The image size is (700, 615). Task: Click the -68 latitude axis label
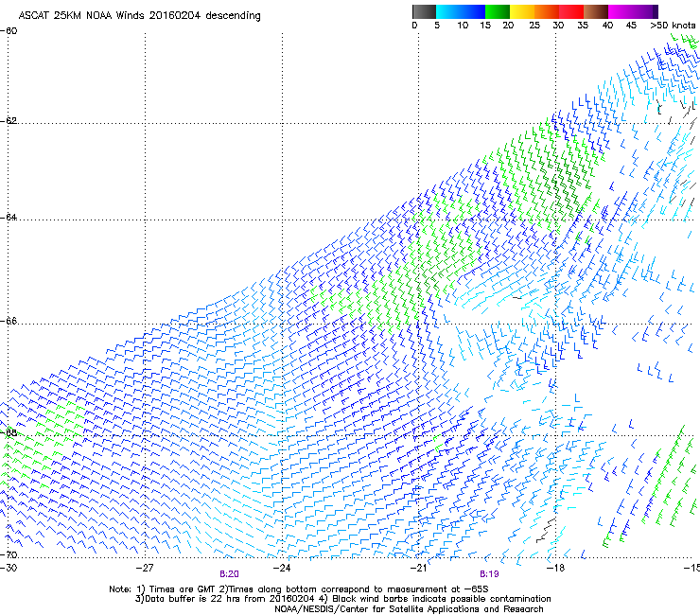tap(9, 432)
